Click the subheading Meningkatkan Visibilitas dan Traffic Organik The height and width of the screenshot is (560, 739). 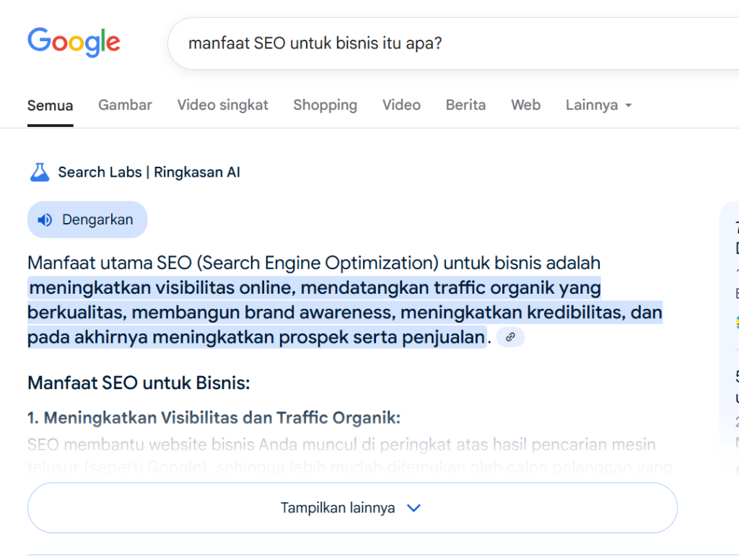222,418
